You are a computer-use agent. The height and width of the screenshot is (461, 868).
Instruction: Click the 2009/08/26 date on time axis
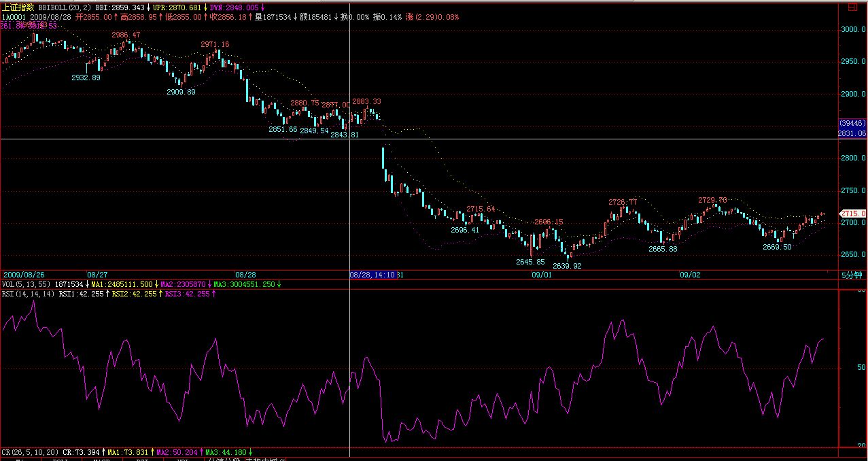pyautogui.click(x=22, y=275)
